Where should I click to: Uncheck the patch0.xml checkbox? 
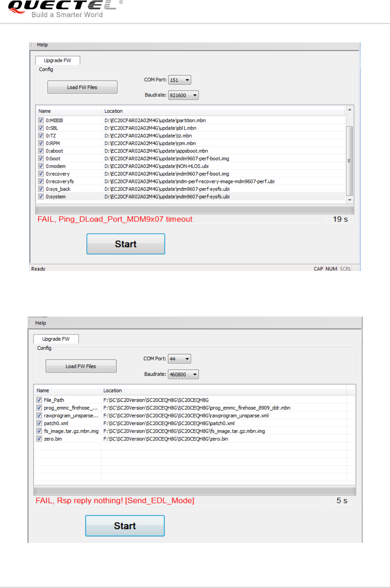(39, 423)
